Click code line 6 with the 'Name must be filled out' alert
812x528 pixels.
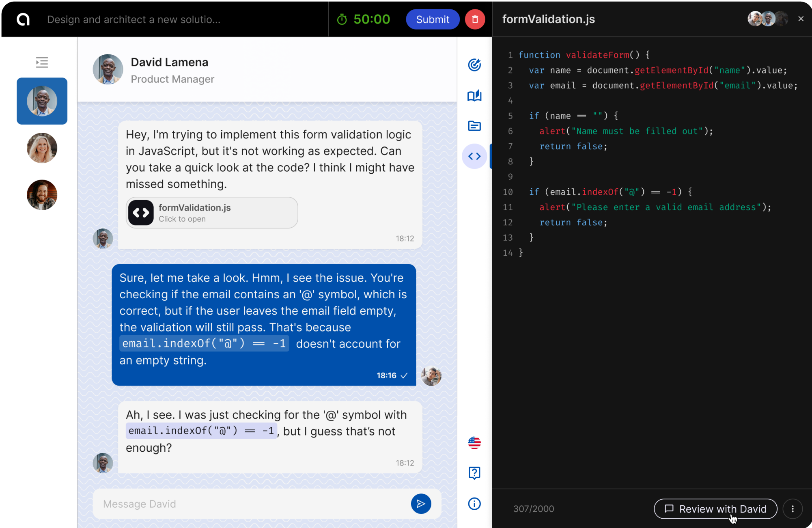[626, 131]
